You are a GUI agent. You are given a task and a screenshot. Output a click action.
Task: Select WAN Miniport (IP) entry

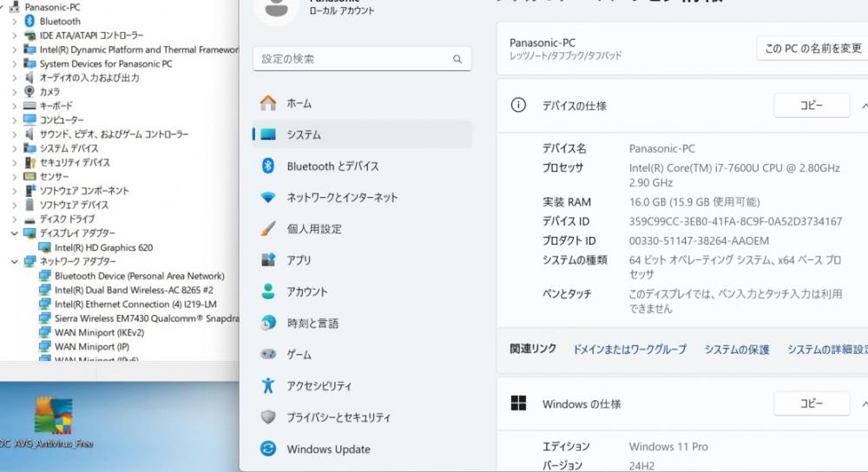[x=92, y=346]
